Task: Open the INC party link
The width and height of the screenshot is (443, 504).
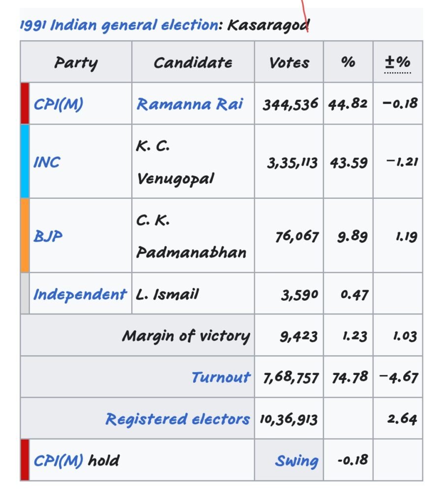Action: (47, 162)
